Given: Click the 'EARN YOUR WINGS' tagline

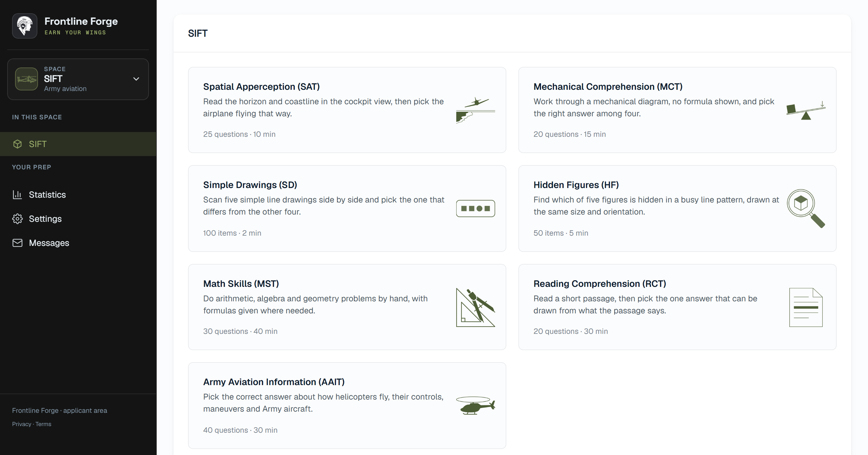Looking at the screenshot, I should [x=75, y=33].
